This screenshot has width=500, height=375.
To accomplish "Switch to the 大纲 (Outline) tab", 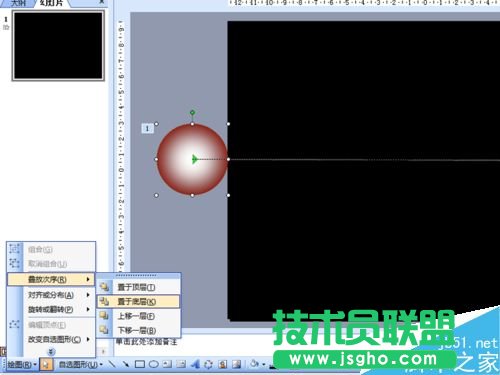I will pos(18,3).
